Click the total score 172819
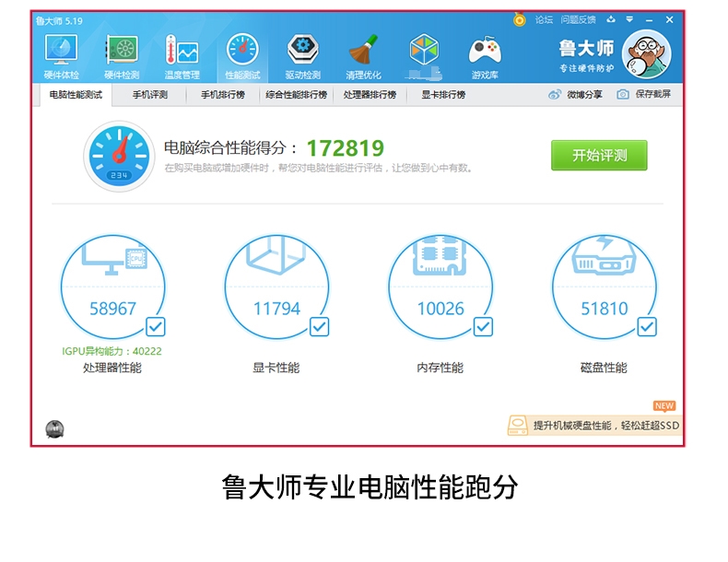728x562 pixels. [345, 148]
